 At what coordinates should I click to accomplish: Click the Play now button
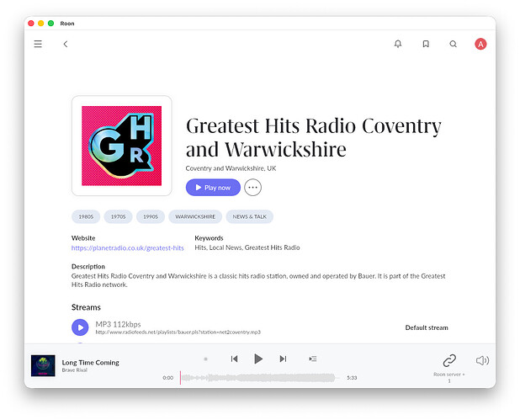tap(213, 188)
